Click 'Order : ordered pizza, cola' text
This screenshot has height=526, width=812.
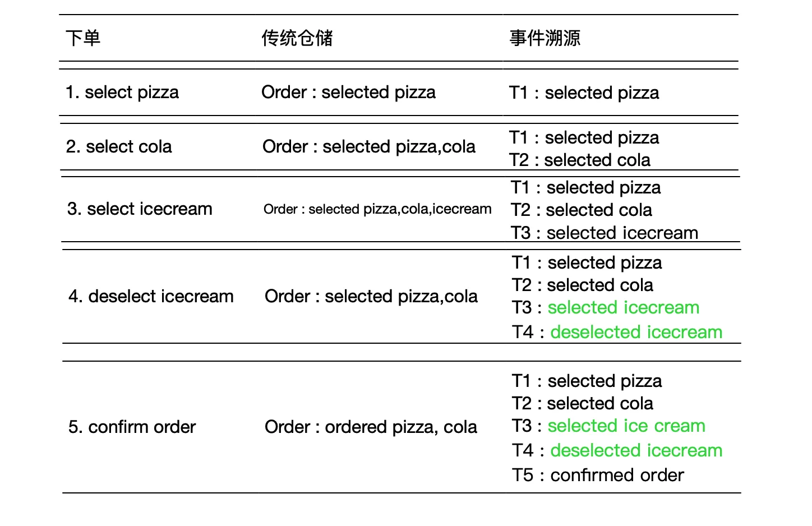point(371,427)
